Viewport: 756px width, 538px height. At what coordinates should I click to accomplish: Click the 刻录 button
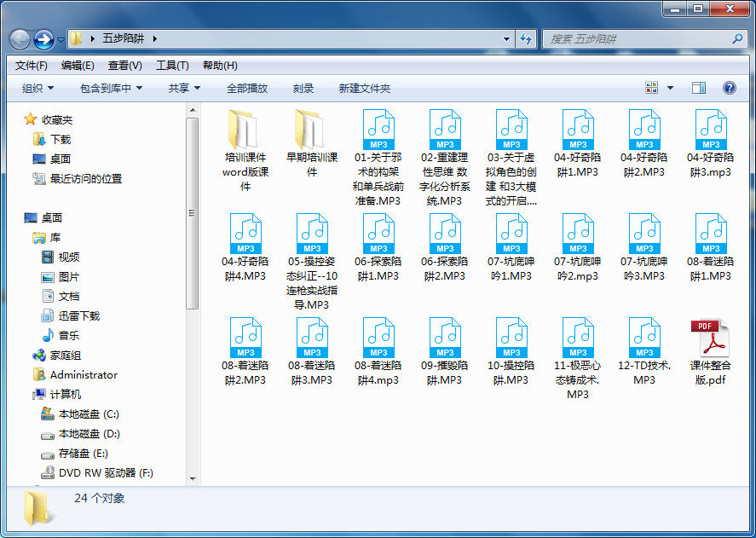[303, 89]
